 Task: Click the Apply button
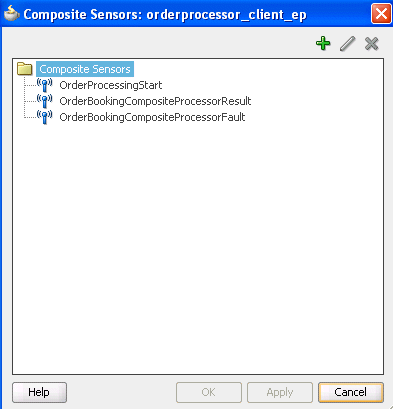[280, 392]
